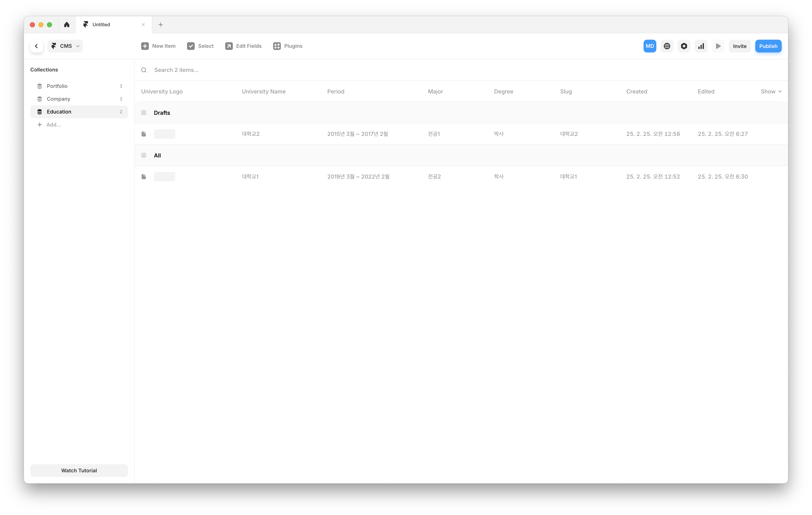Screen dimensions: 812x515
Task: Click Edit Fields in toolbar
Action: [x=243, y=46]
